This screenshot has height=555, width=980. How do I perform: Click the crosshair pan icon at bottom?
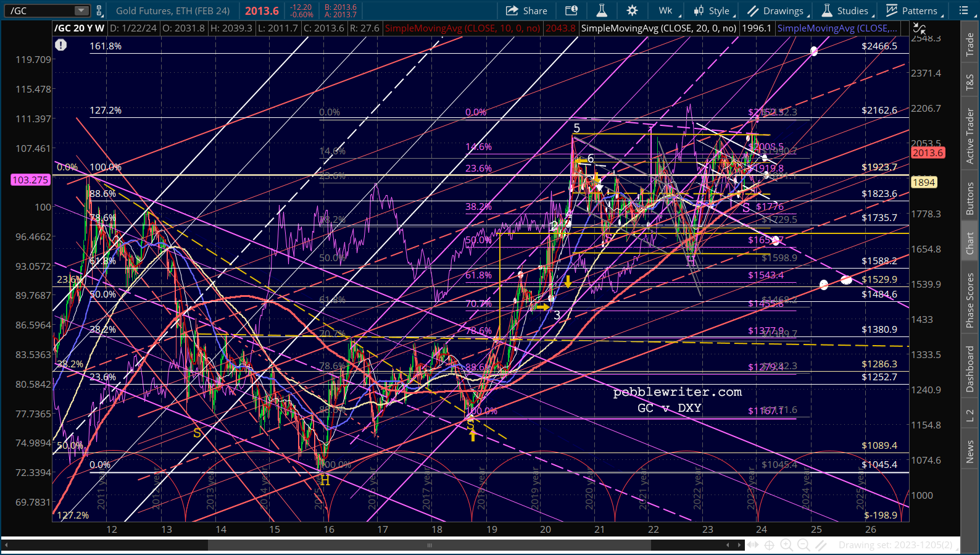769,545
